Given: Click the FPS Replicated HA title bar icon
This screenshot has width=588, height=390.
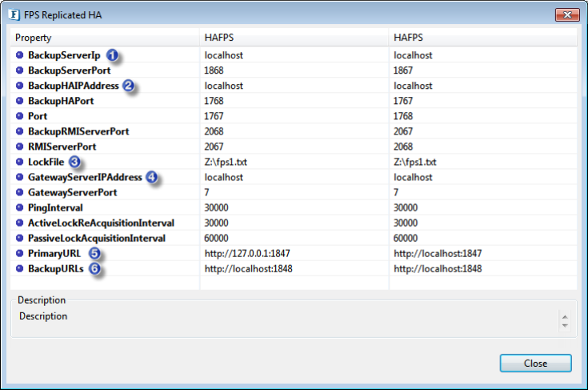Looking at the screenshot, I should (x=14, y=14).
